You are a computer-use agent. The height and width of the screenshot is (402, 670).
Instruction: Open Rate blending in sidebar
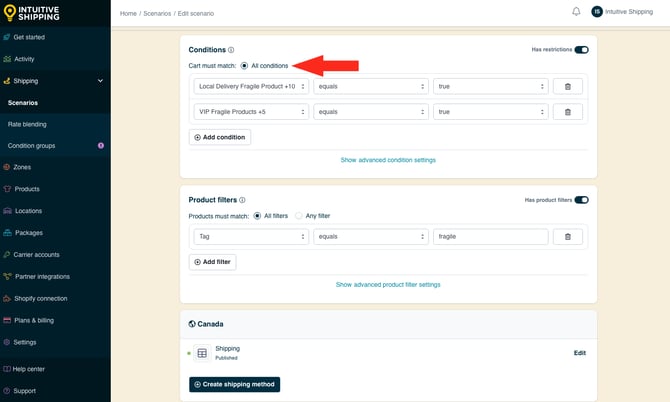[27, 124]
